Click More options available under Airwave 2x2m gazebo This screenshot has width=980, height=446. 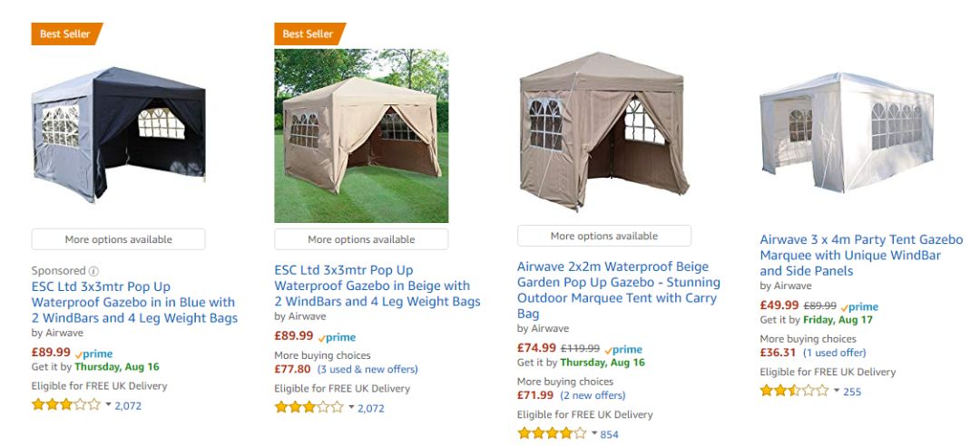tap(604, 236)
